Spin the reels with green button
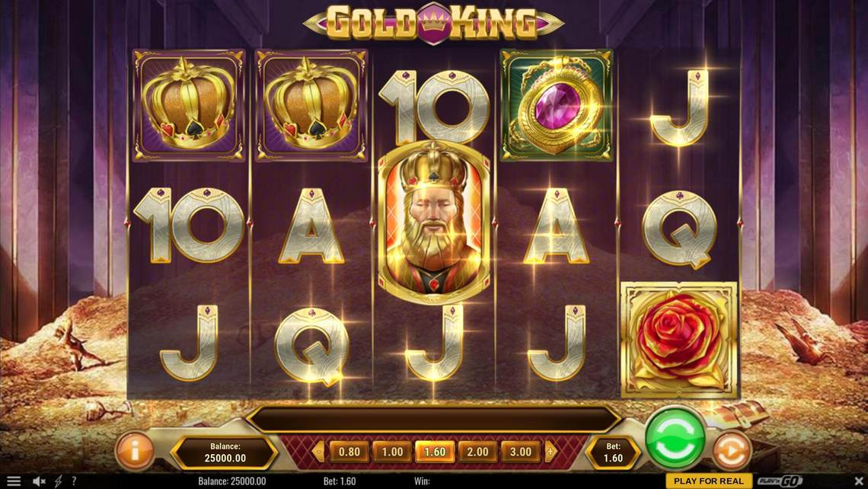The width and height of the screenshot is (868, 489). (x=675, y=439)
